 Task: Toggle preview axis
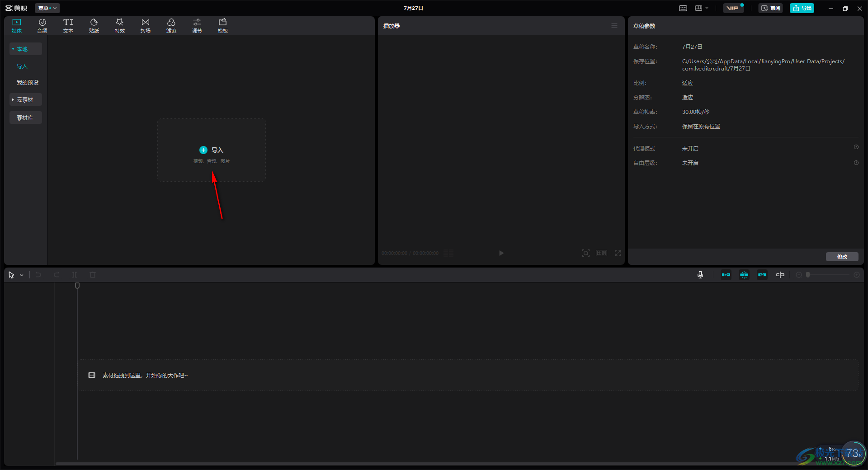[x=780, y=275]
